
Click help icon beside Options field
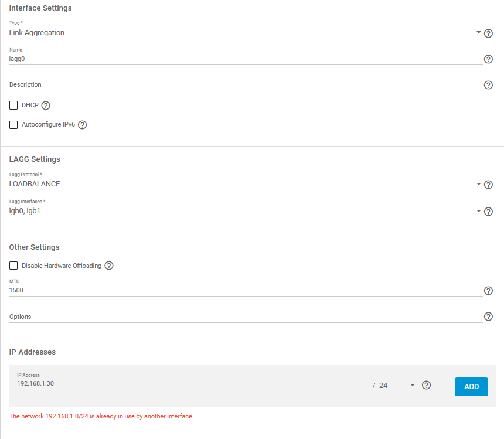pos(488,317)
